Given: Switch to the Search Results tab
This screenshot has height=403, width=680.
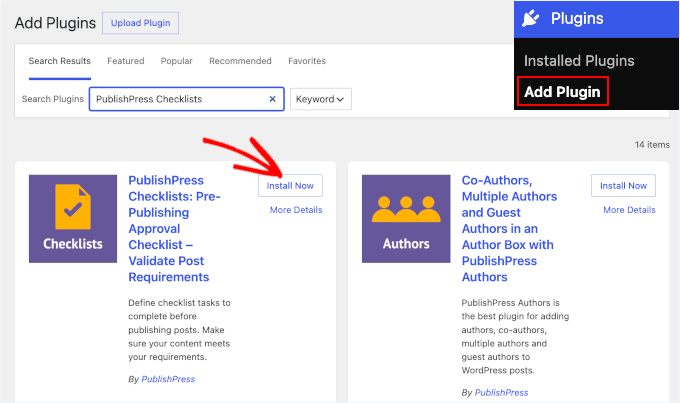Looking at the screenshot, I should (60, 61).
